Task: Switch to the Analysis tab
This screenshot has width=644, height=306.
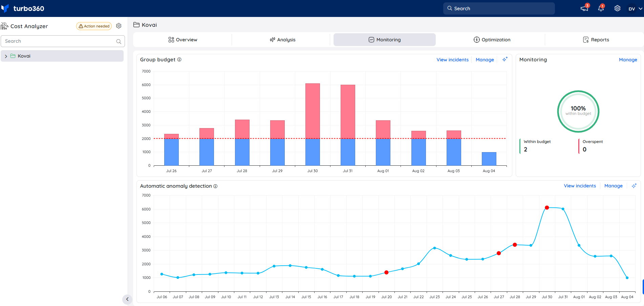Action: tap(283, 40)
